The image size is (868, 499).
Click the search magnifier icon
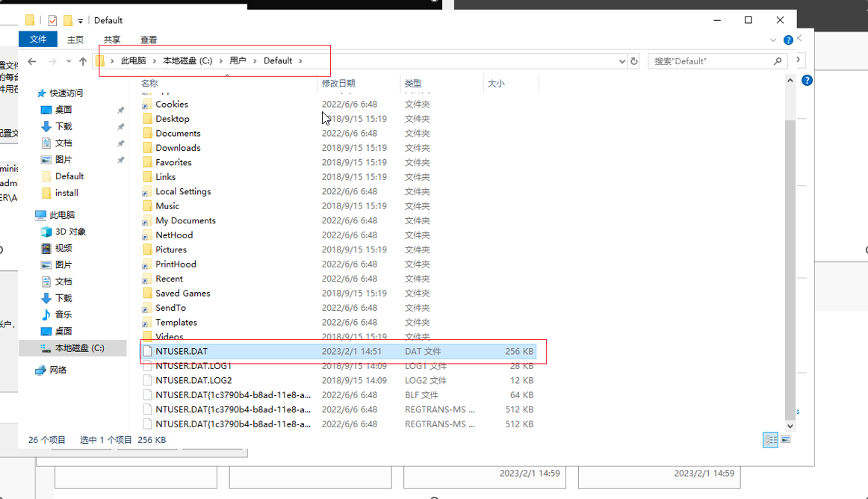pyautogui.click(x=778, y=61)
